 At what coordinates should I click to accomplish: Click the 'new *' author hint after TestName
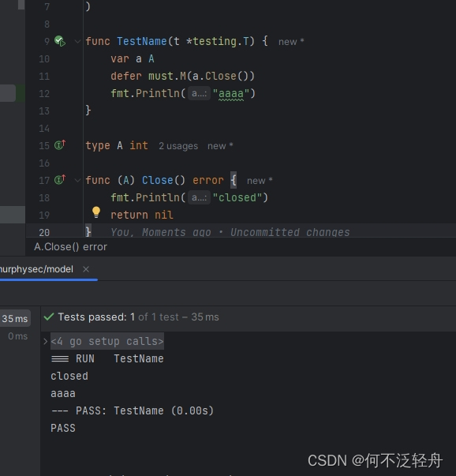point(291,42)
